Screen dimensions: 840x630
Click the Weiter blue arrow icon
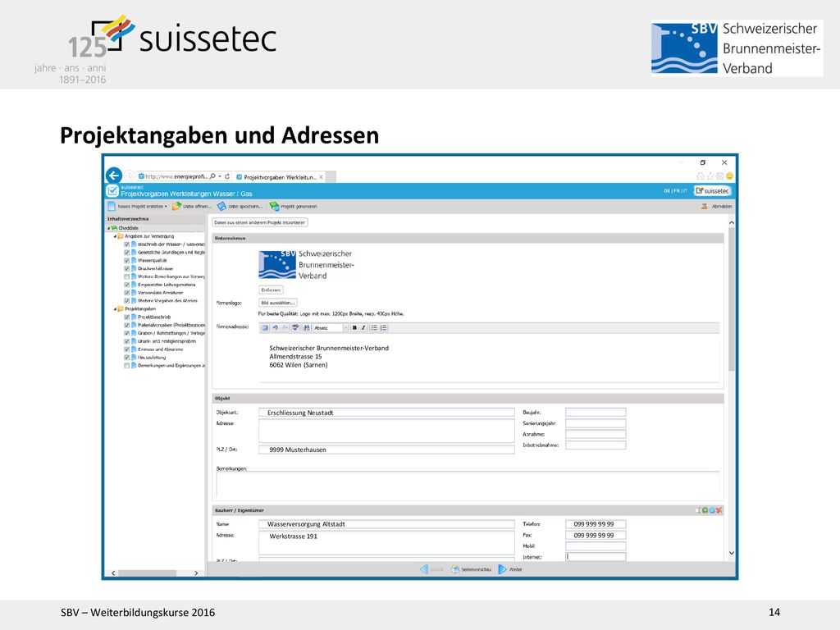pyautogui.click(x=502, y=569)
